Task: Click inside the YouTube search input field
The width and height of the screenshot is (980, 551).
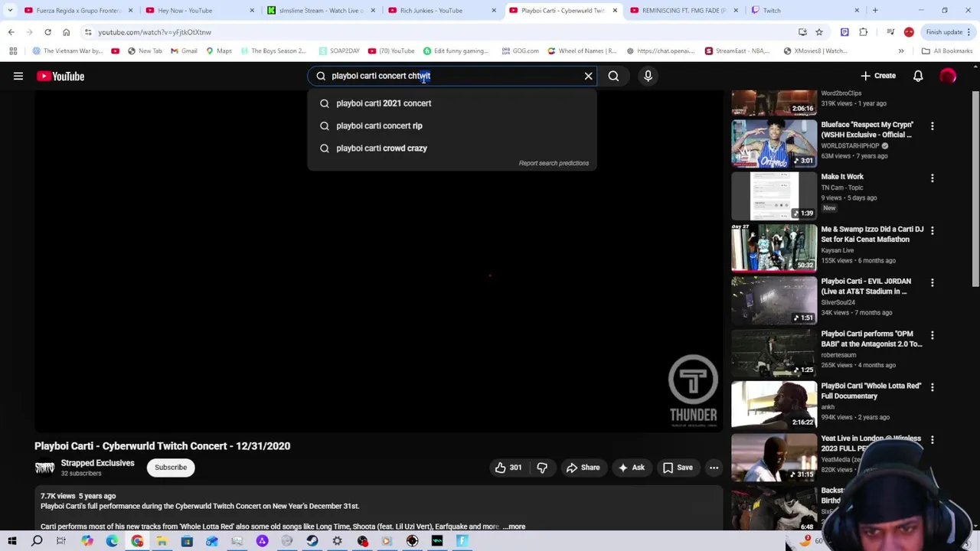Action: click(x=452, y=76)
